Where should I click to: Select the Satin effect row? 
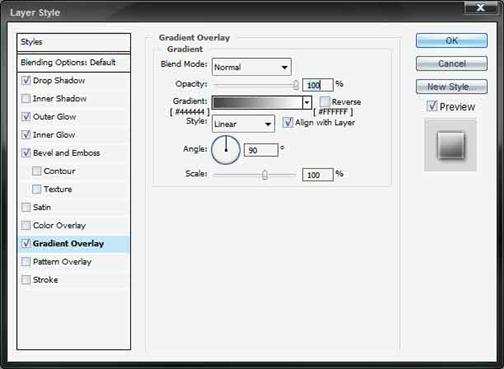tap(73, 207)
